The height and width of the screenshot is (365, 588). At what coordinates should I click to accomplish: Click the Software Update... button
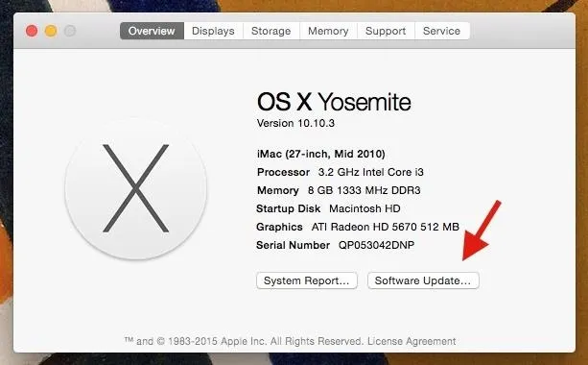tap(423, 280)
